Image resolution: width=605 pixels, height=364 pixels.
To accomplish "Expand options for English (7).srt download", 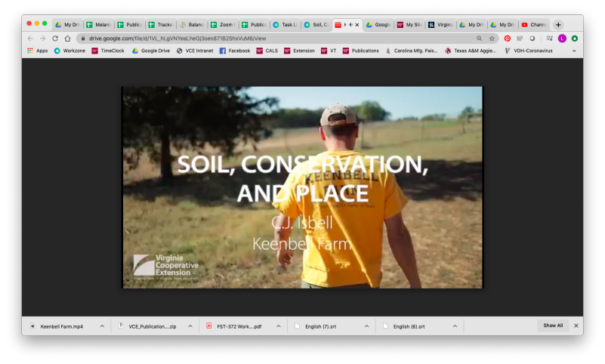I will [366, 326].
